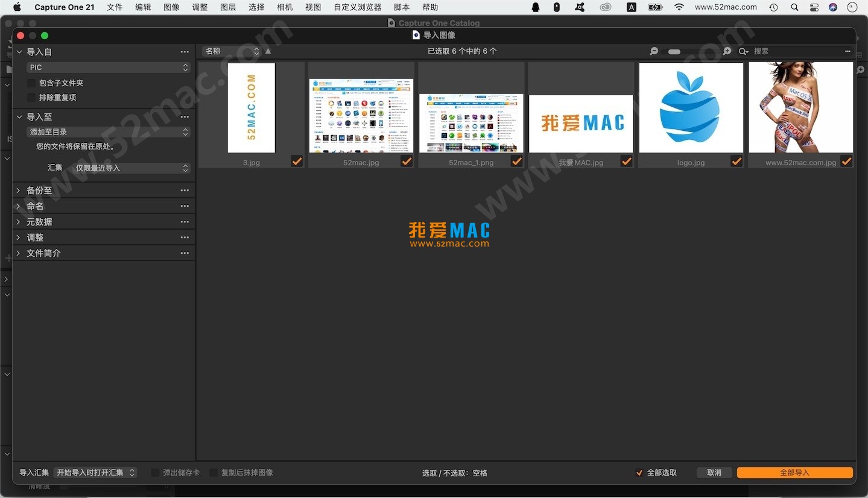The width and height of the screenshot is (868, 498).
Task: Collapse the 导入自 section
Action: click(19, 52)
